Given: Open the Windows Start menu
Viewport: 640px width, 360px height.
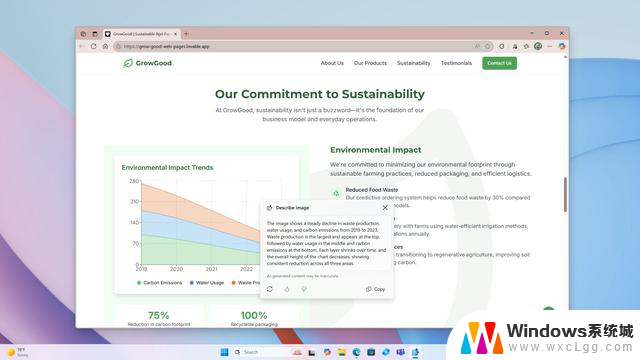Looking at the screenshot, I should [224, 352].
